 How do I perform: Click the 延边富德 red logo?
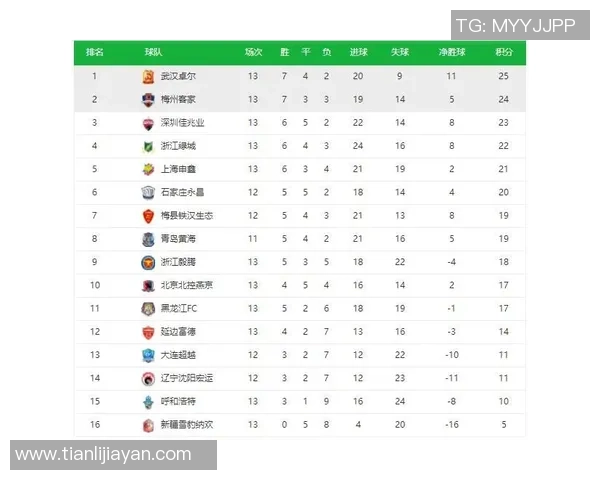coord(148,332)
